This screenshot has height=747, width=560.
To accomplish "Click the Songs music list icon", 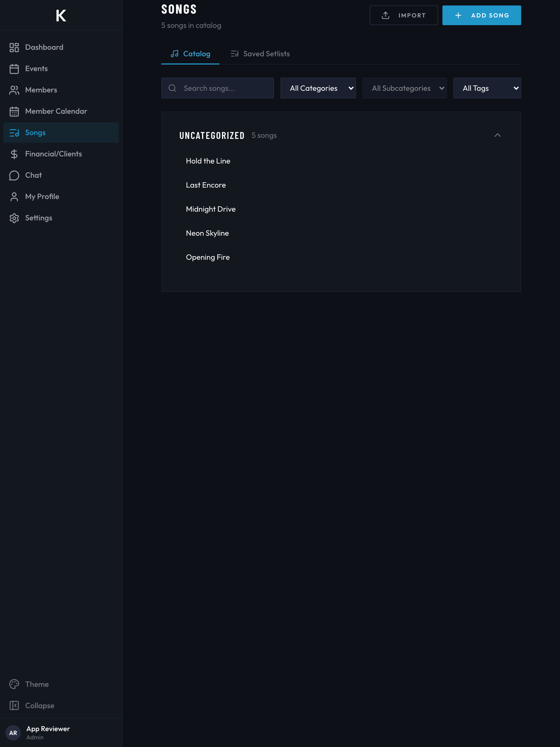I will (14, 133).
